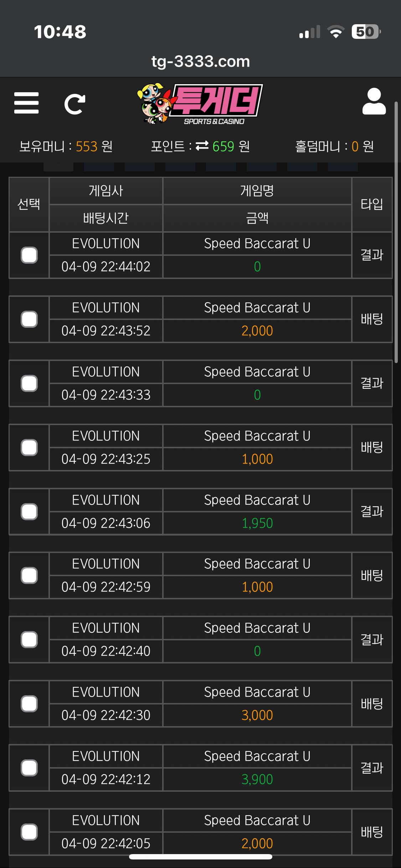Tick the checkbox for the 22:43:06 entry
401x868 pixels.
point(29,512)
